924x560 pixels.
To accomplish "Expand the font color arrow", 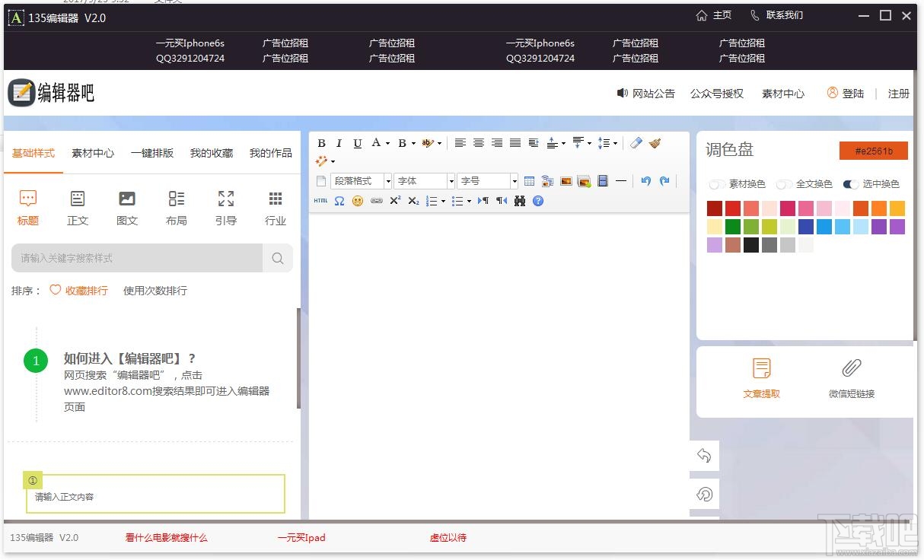I will 387,143.
